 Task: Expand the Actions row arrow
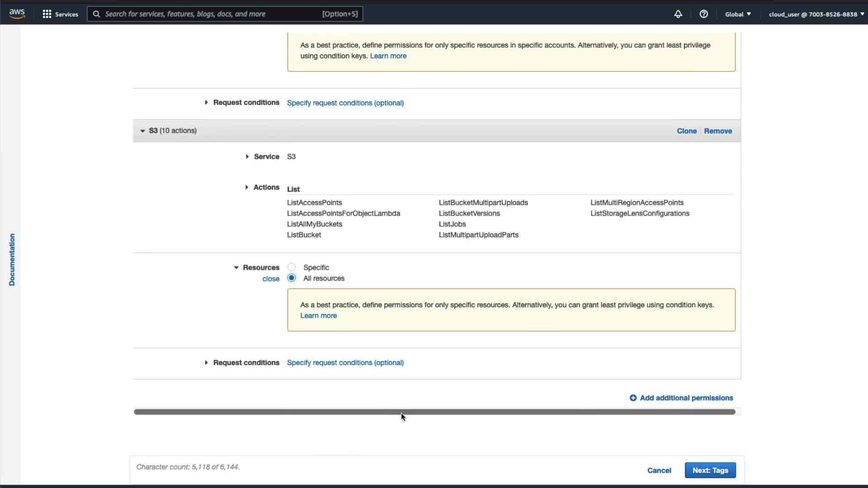[x=246, y=187]
